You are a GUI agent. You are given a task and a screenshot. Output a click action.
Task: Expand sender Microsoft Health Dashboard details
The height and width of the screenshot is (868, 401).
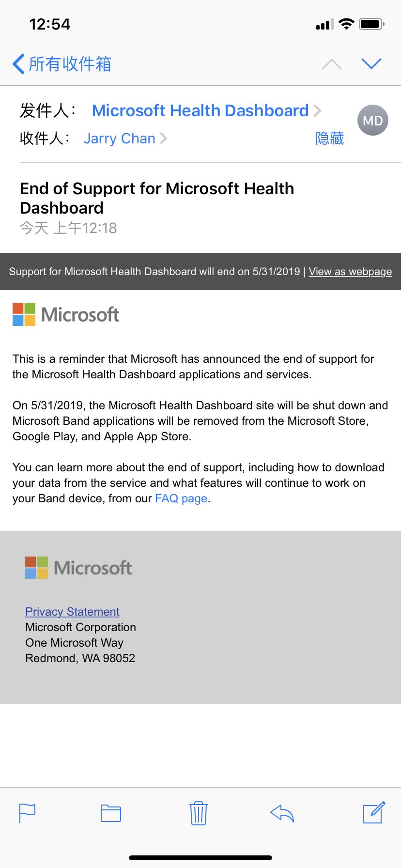206,110
